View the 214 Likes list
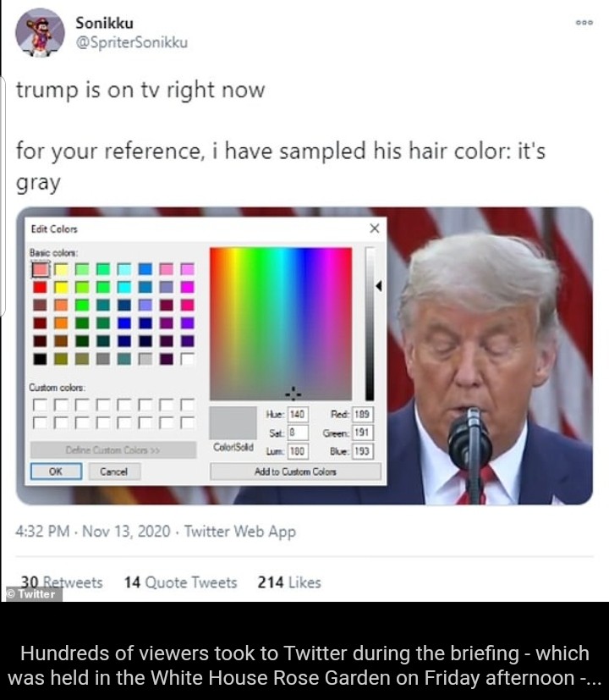 [289, 582]
